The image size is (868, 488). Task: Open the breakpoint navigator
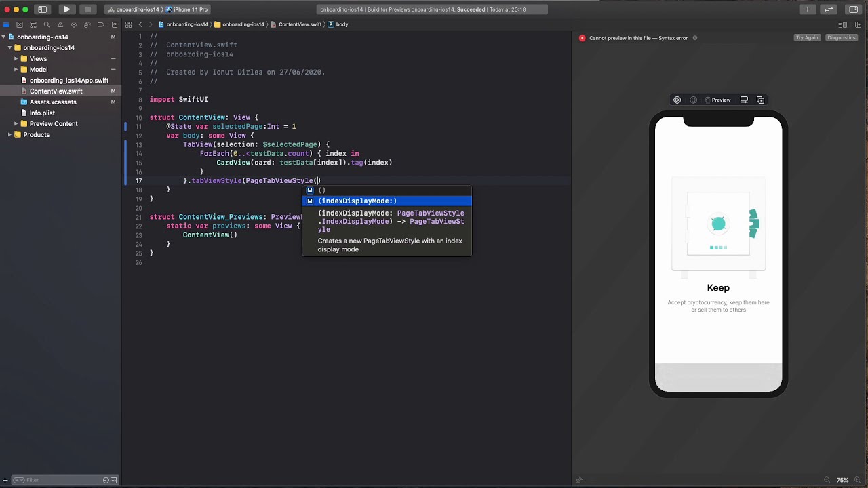pyautogui.click(x=100, y=24)
